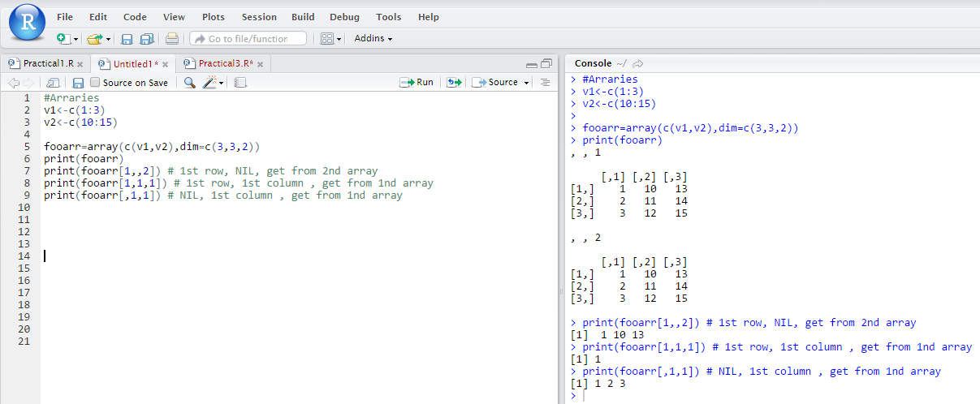The image size is (980, 404).
Task: Open the Debug menu
Action: point(344,17)
